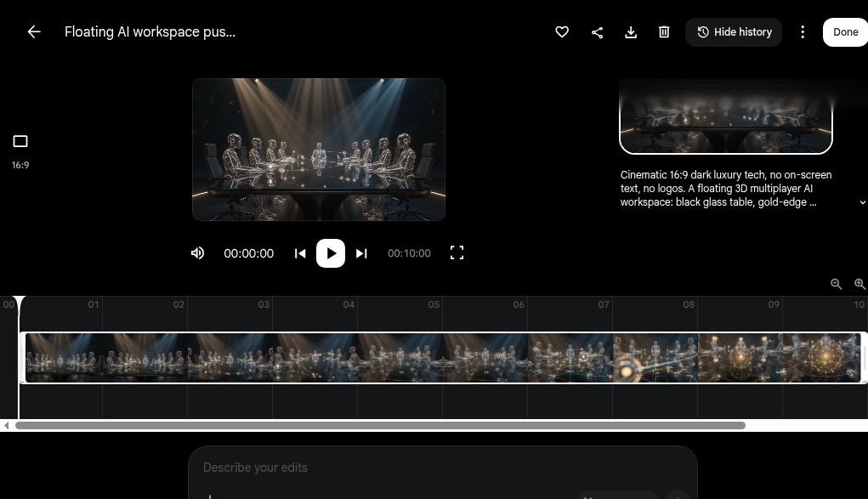Image resolution: width=868 pixels, height=499 pixels.
Task: Skip to the start of the clip
Action: tap(300, 253)
